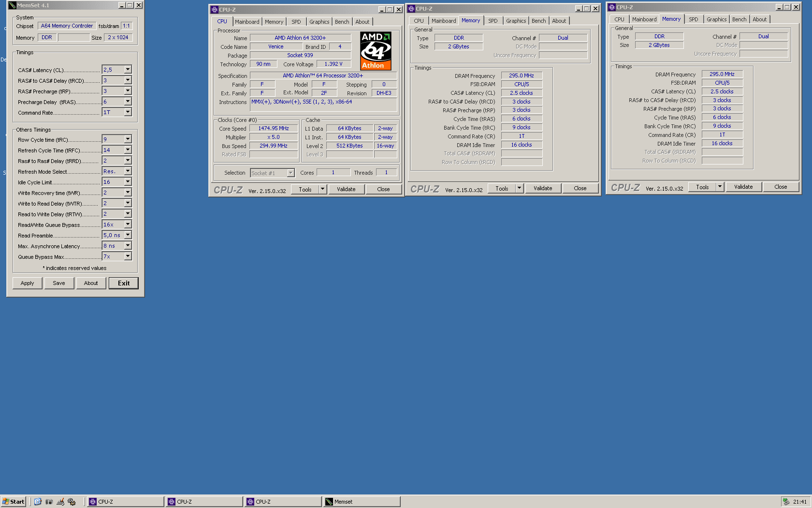The width and height of the screenshot is (812, 508).
Task: Open Graphics tab in the rightmost CPU-Z window
Action: [x=717, y=19]
